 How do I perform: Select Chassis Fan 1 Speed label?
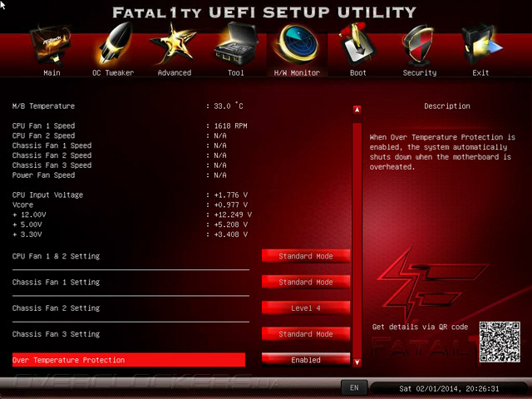pyautogui.click(x=52, y=145)
